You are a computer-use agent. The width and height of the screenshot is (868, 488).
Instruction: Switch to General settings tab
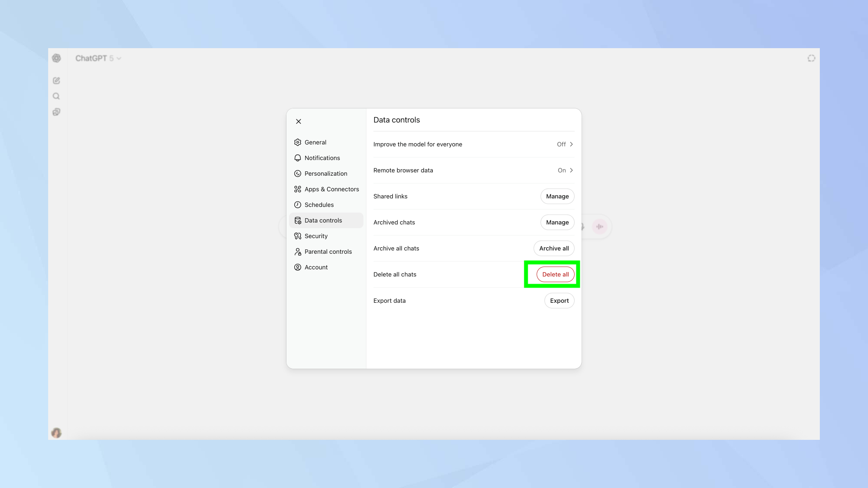pos(316,142)
